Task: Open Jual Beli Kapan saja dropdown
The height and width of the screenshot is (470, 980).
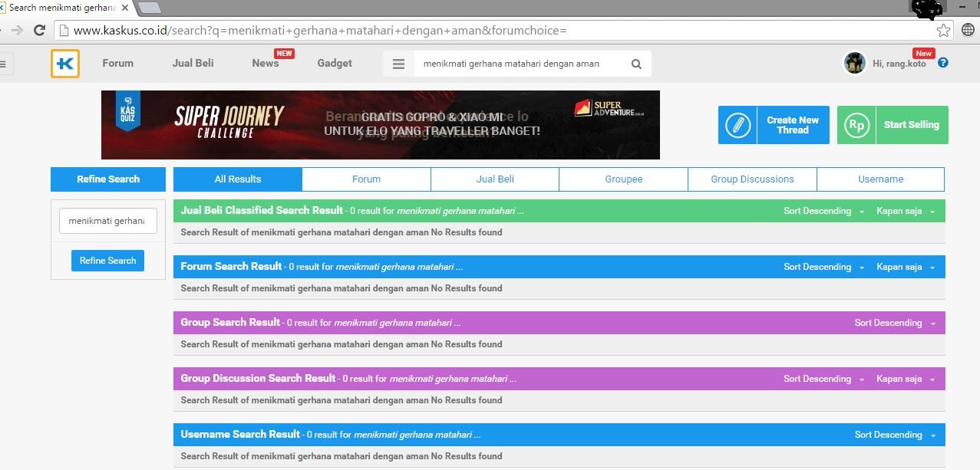Action: (x=906, y=211)
